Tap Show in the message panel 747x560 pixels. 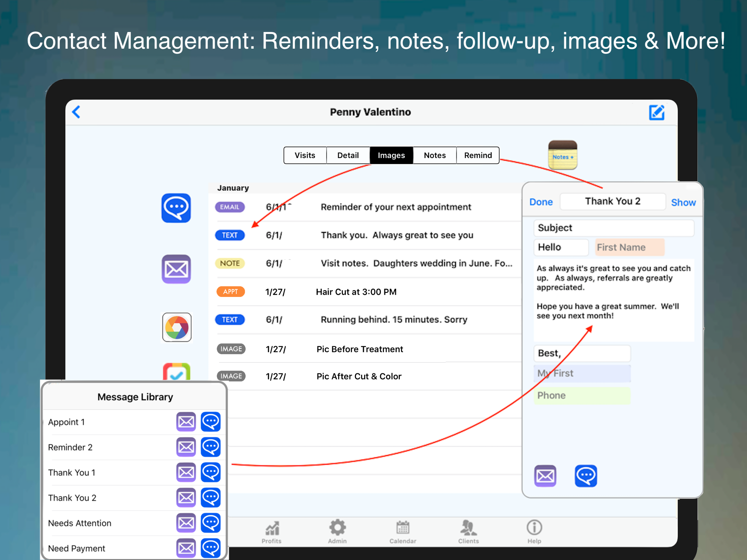click(683, 202)
